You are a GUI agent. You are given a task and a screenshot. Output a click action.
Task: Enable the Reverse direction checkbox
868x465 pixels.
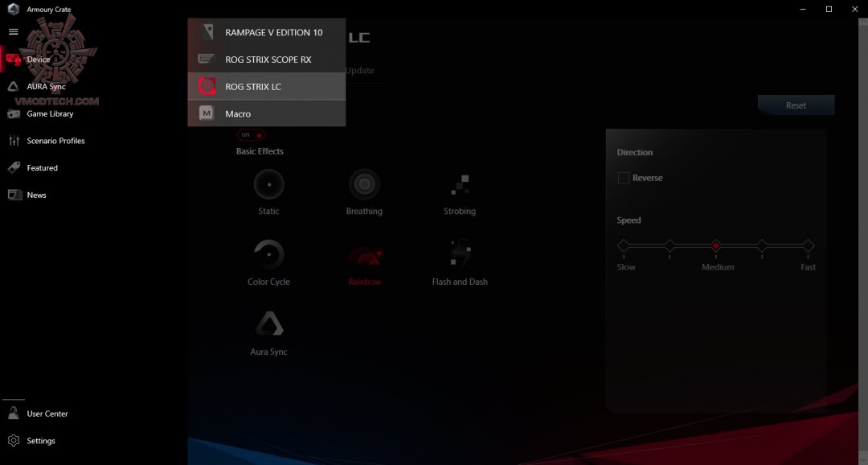pos(624,178)
